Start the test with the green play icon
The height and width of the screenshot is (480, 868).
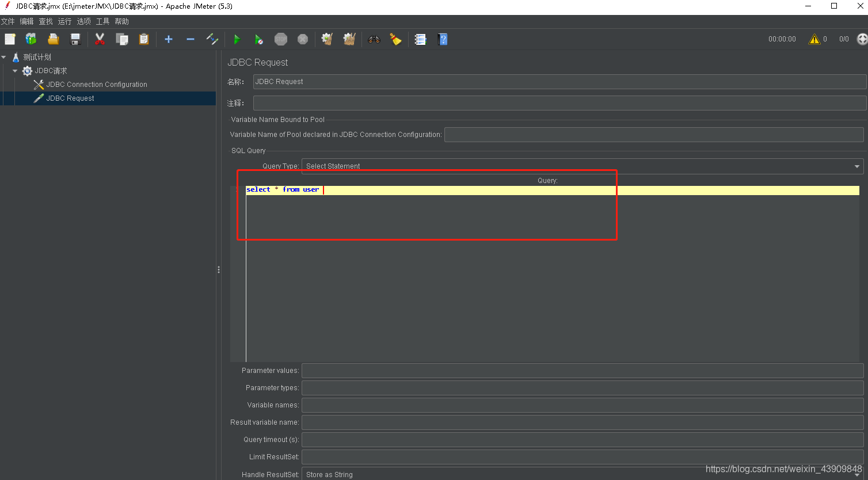[237, 39]
